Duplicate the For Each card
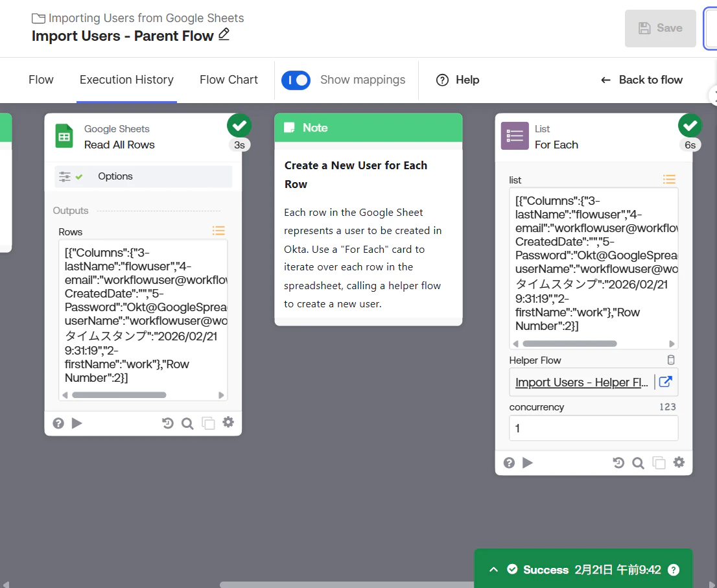The height and width of the screenshot is (588, 717). coord(659,463)
